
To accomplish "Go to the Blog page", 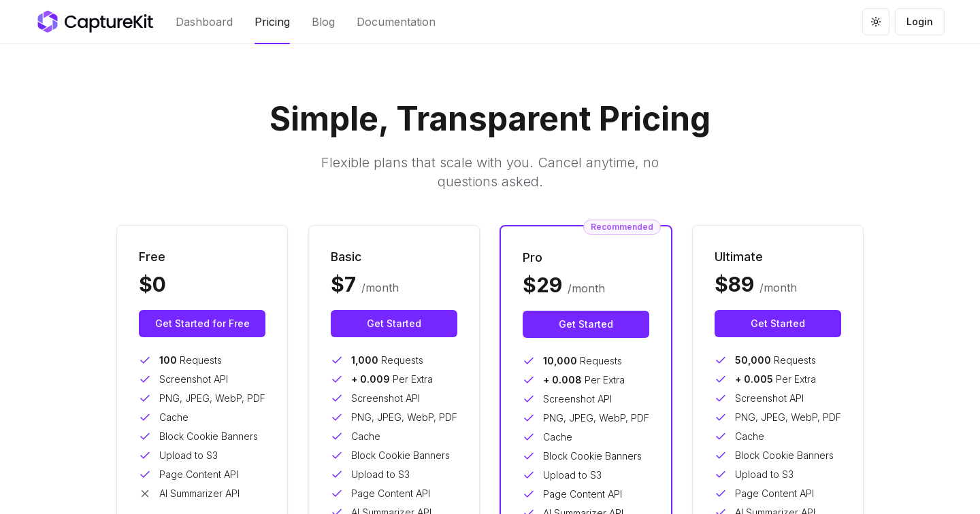I will (323, 22).
